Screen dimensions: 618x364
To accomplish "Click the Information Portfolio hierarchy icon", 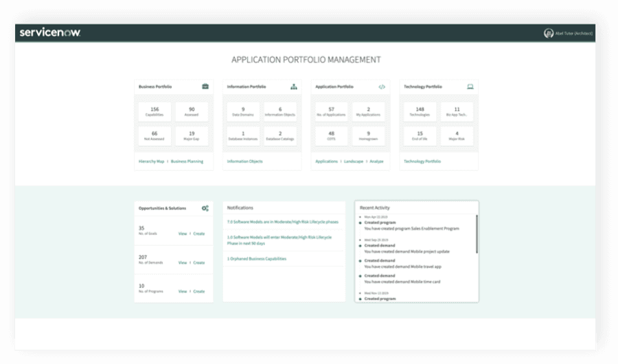I will coord(294,87).
